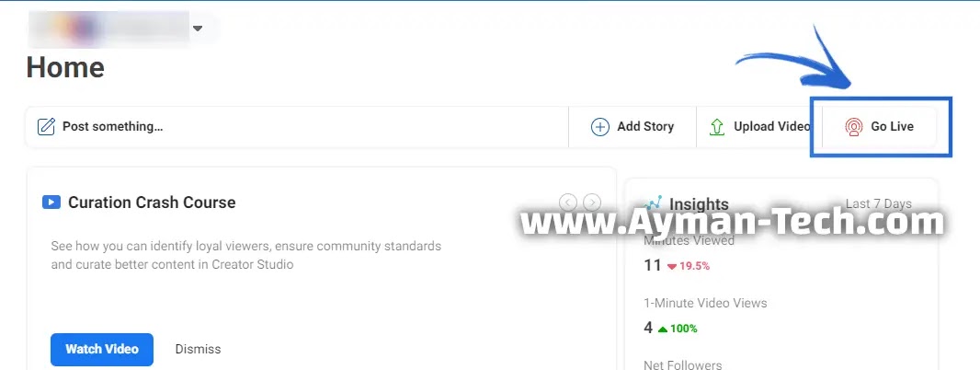Click the Go Live label

(892, 126)
